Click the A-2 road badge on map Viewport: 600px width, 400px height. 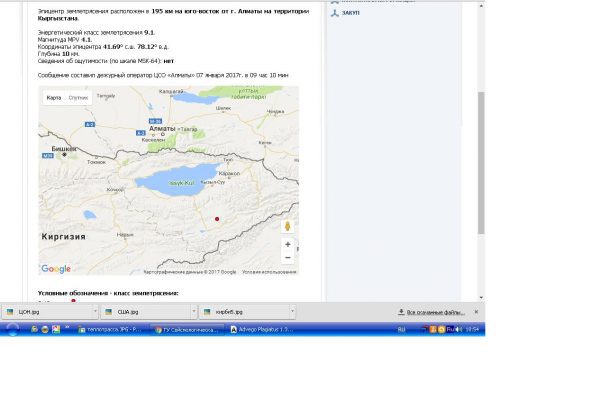90,124
